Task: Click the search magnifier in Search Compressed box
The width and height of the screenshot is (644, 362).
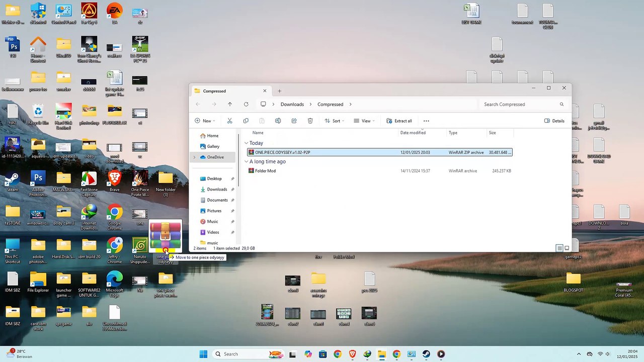Action: coord(561,104)
